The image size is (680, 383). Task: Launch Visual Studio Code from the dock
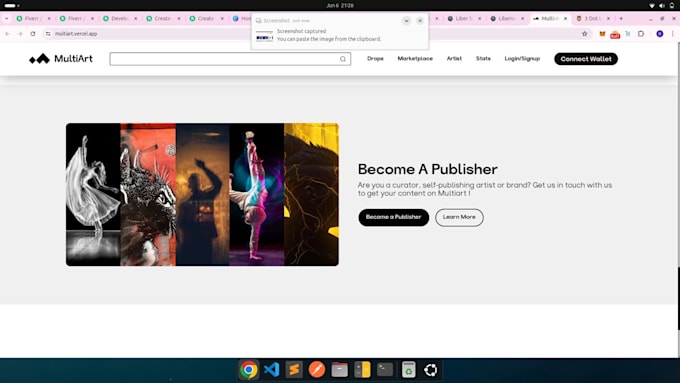pyautogui.click(x=271, y=370)
